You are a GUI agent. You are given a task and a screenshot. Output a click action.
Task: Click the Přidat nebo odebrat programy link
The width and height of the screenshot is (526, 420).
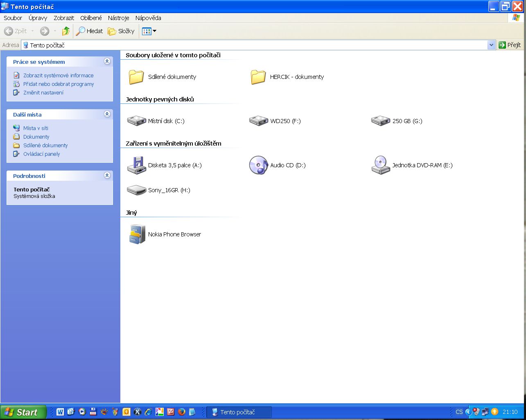tap(59, 84)
